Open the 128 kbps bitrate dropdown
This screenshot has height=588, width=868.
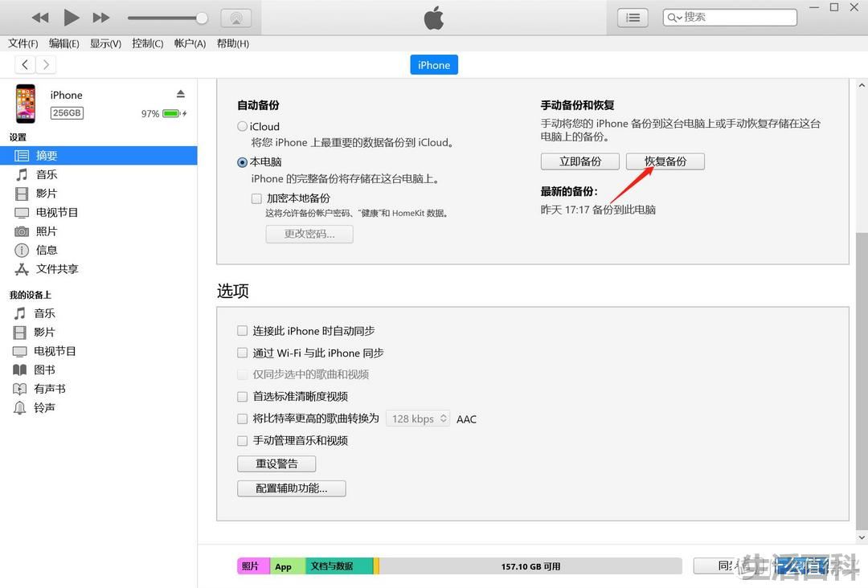click(418, 419)
